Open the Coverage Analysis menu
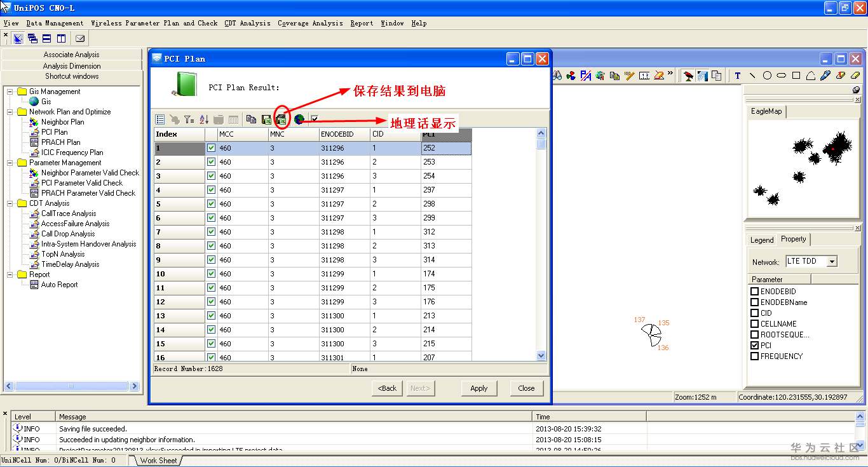 pyautogui.click(x=310, y=23)
